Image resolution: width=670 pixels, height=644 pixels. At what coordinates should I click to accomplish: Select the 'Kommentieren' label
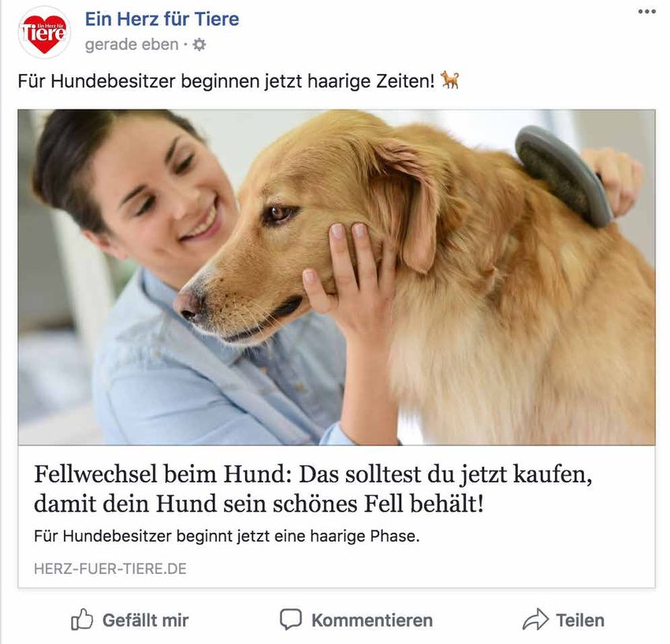tap(372, 620)
